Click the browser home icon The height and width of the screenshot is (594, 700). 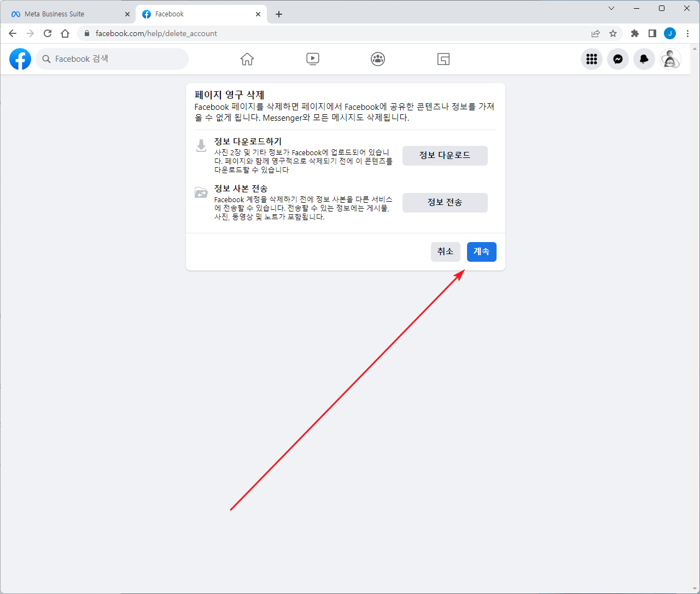point(65,33)
